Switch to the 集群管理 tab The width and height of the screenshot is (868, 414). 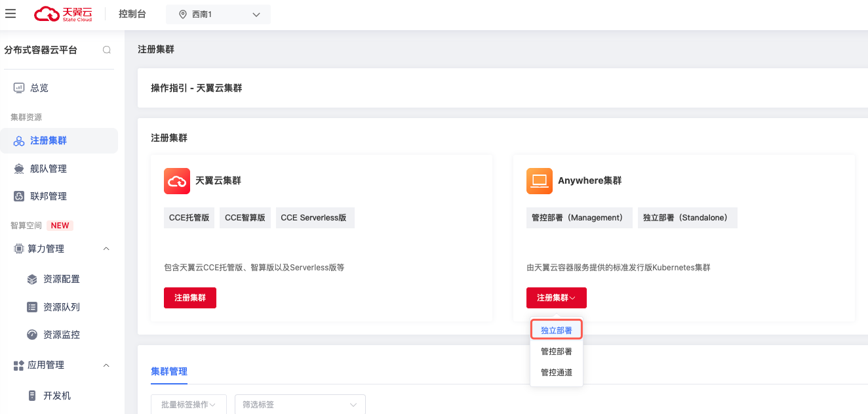[x=169, y=371]
